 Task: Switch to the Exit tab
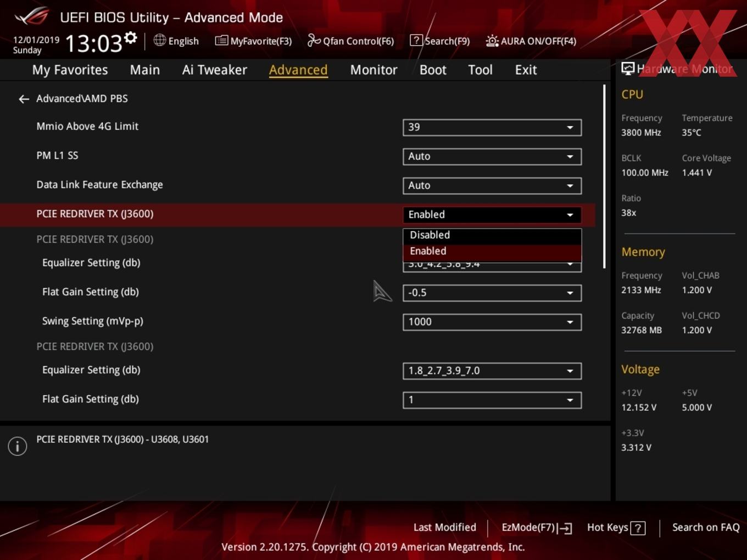(526, 70)
